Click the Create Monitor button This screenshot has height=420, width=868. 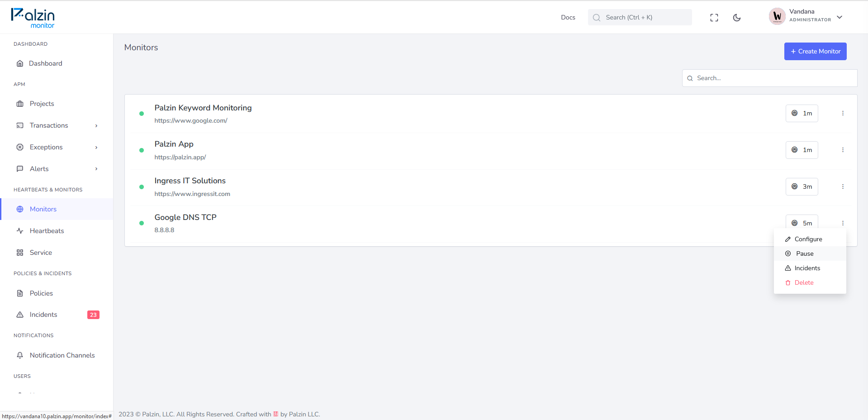click(815, 51)
